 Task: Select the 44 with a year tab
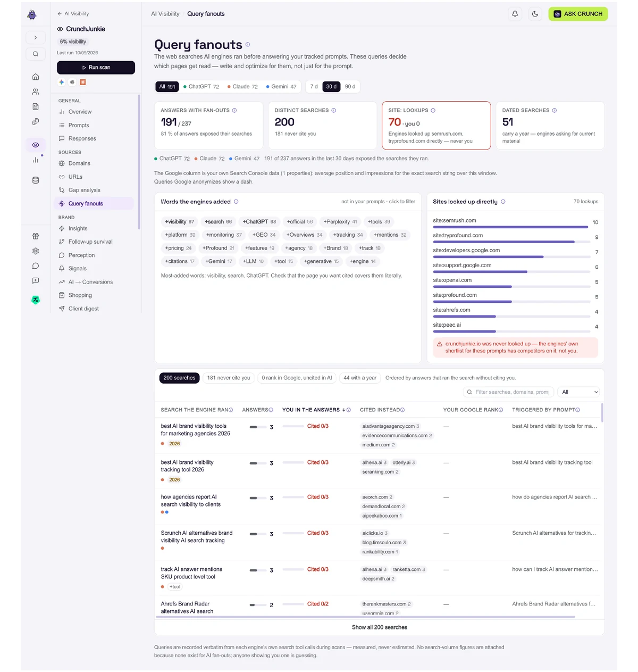coord(360,378)
